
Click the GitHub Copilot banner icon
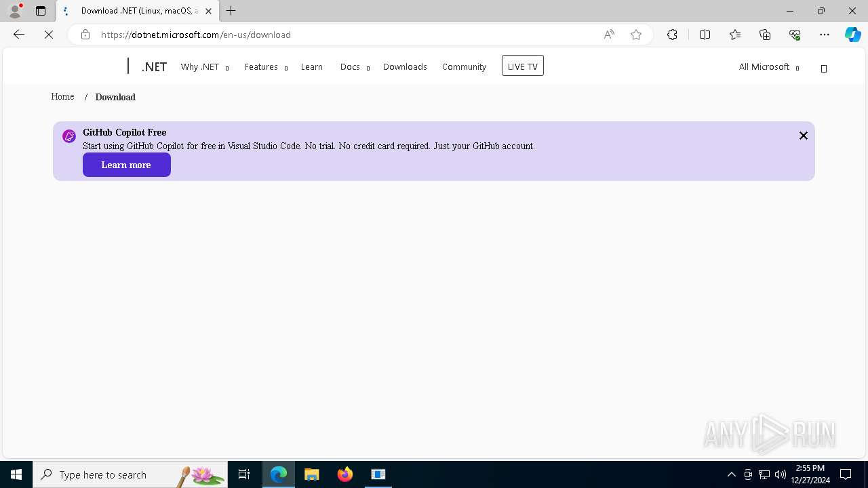(69, 136)
